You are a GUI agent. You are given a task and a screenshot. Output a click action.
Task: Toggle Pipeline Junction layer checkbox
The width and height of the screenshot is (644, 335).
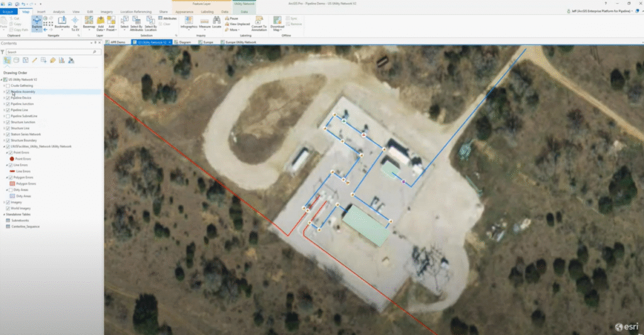coord(8,104)
